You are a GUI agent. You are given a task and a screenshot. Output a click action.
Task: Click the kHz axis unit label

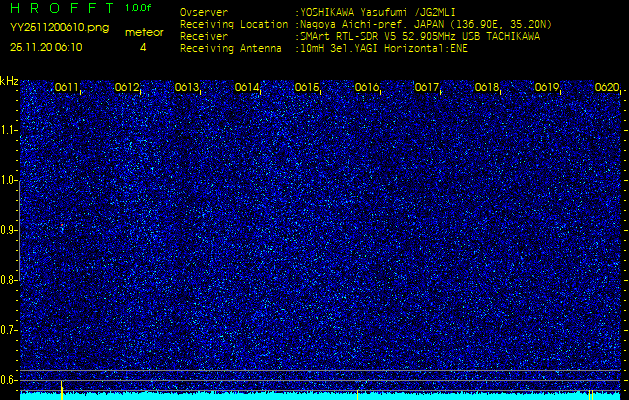tap(9, 81)
